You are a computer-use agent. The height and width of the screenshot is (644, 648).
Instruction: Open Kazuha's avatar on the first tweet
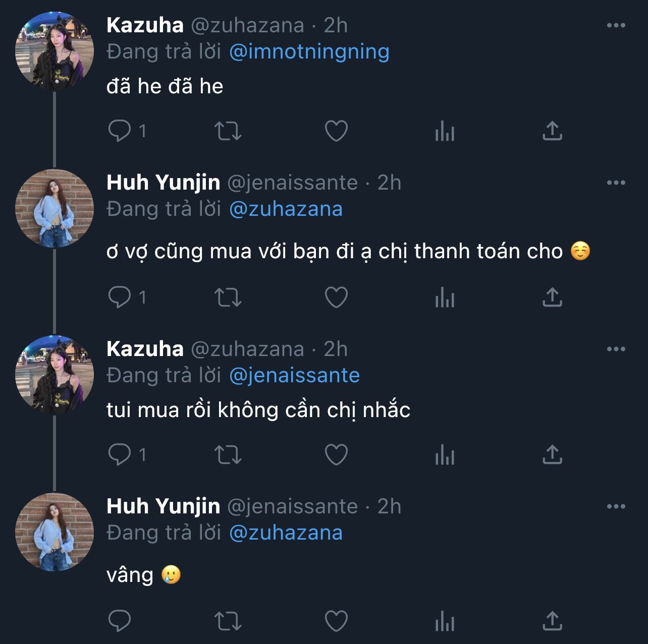coord(55,51)
